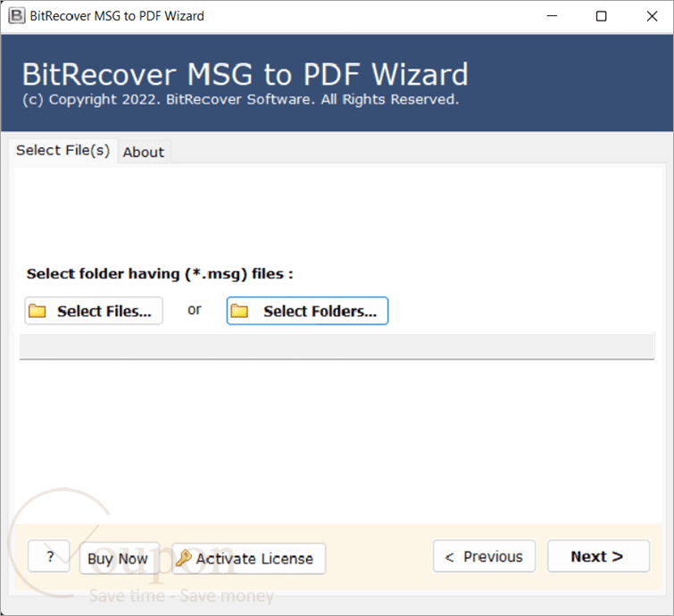Screen dimensions: 674x616
Task: Click the 'Select folder having (*.msg) files :' label
Action: [160, 274]
